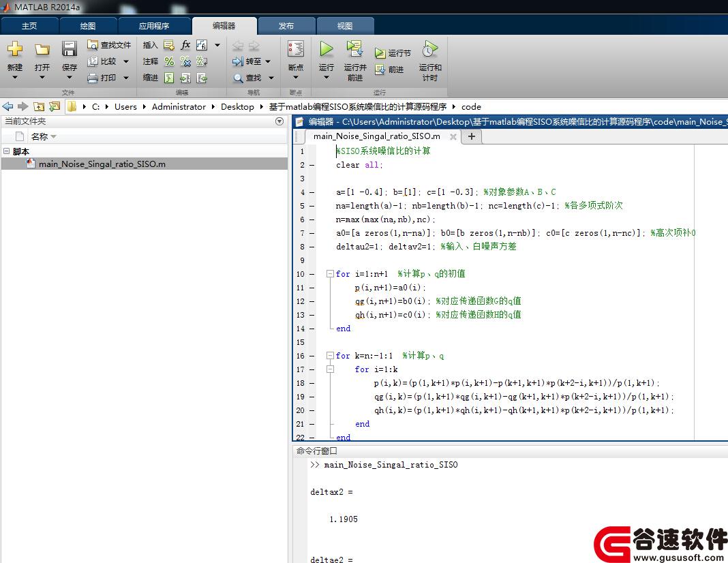The width and height of the screenshot is (728, 563).
Task: Add a new editor tab with plus button
Action: 471,136
